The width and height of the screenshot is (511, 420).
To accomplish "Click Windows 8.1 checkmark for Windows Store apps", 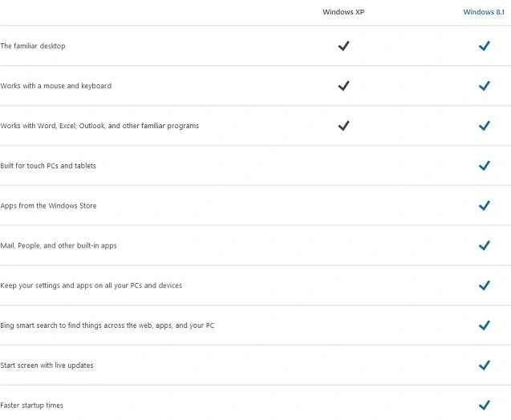I will pyautogui.click(x=484, y=206).
